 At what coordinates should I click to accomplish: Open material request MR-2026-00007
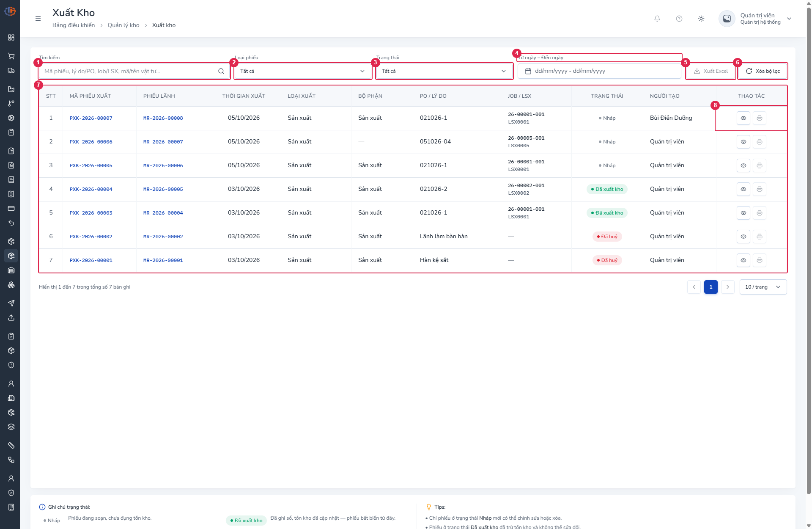pos(163,142)
